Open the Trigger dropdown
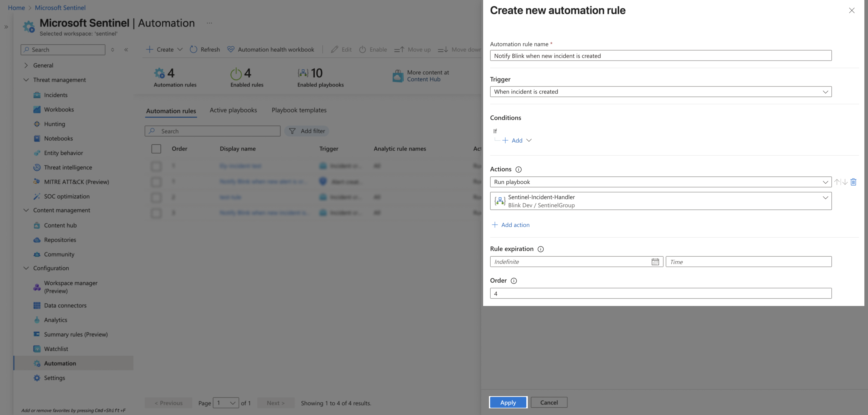 click(660, 92)
